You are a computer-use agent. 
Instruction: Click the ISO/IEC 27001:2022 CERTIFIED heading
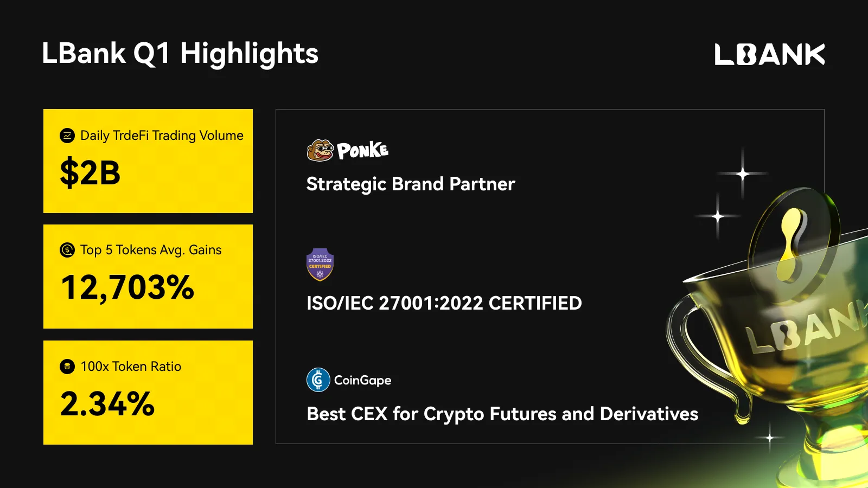point(444,303)
